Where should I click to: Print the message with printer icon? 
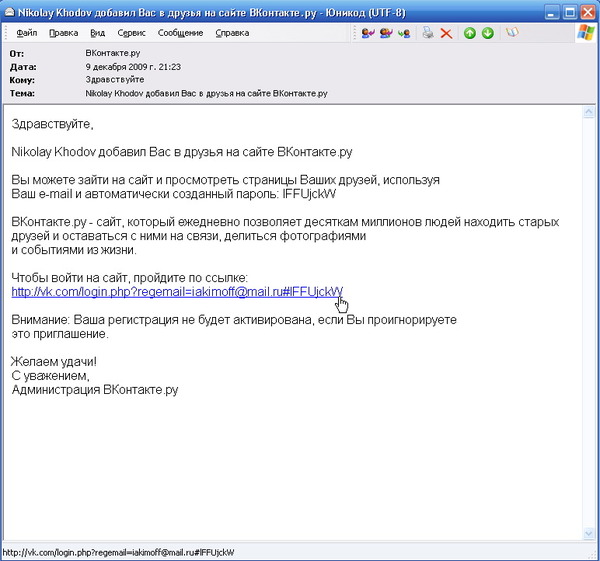pos(428,33)
